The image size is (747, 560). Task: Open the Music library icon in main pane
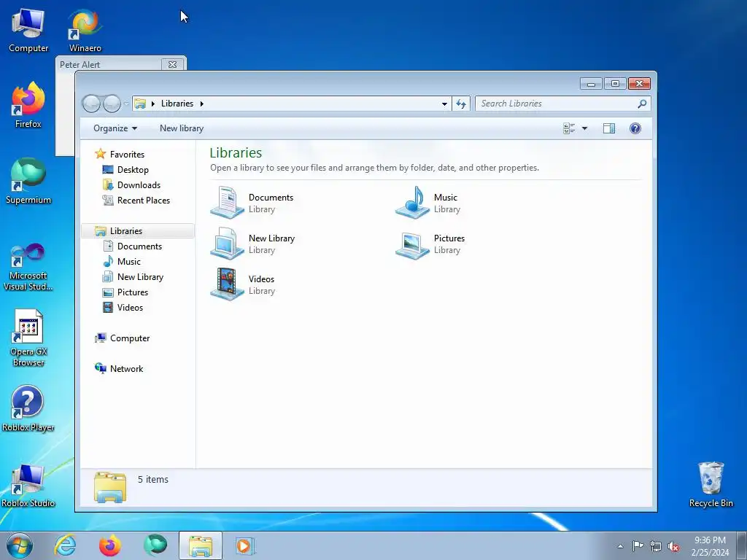413,203
